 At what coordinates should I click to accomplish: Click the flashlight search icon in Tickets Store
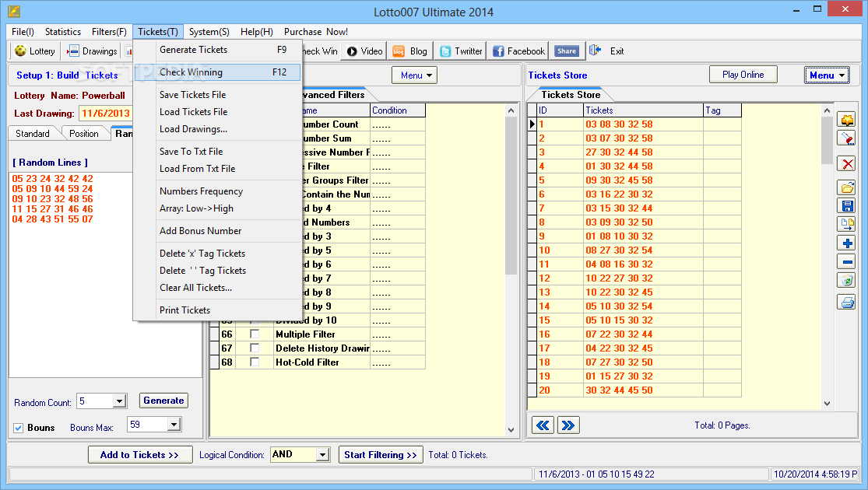pyautogui.click(x=846, y=138)
